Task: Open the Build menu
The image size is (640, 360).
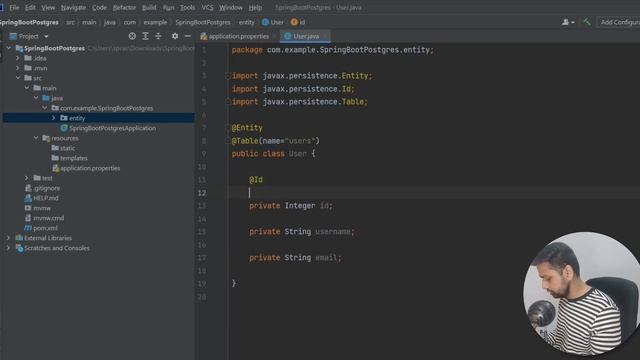Action: 149,7
